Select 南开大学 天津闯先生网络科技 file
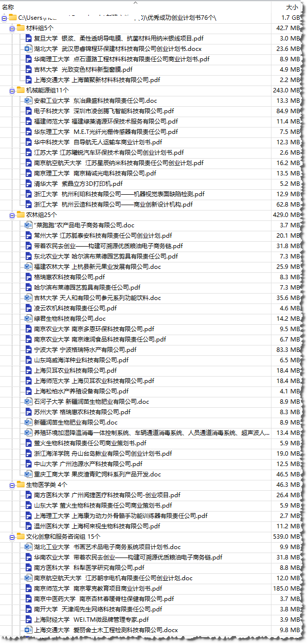The image size is (308, 644). tap(98, 609)
